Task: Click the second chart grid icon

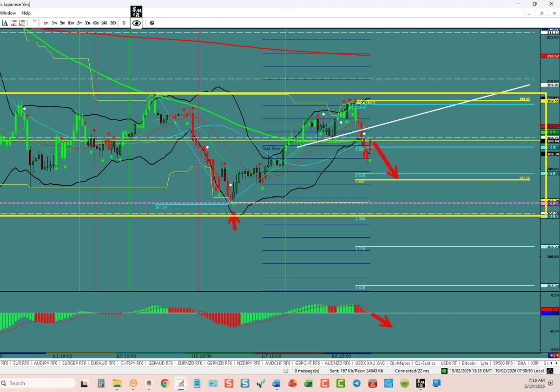Action: point(22,22)
